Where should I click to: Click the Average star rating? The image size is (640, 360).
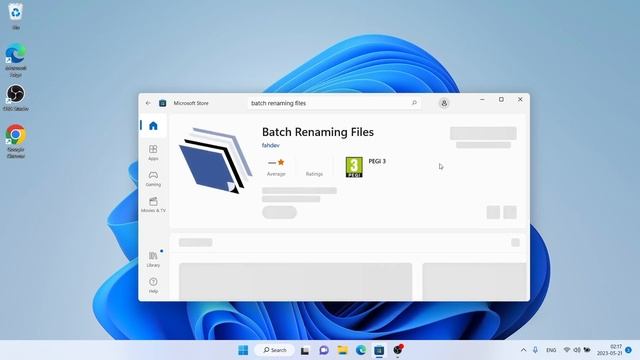pyautogui.click(x=276, y=167)
